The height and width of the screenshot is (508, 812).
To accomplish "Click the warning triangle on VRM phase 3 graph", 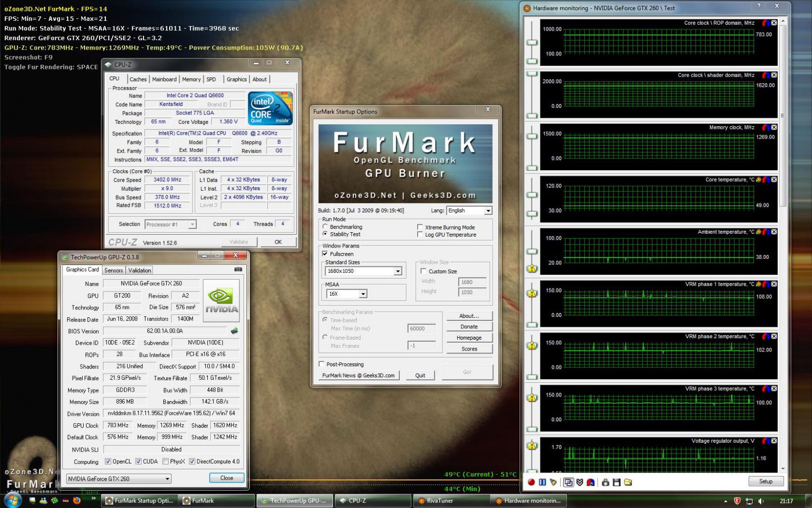I will (532, 398).
